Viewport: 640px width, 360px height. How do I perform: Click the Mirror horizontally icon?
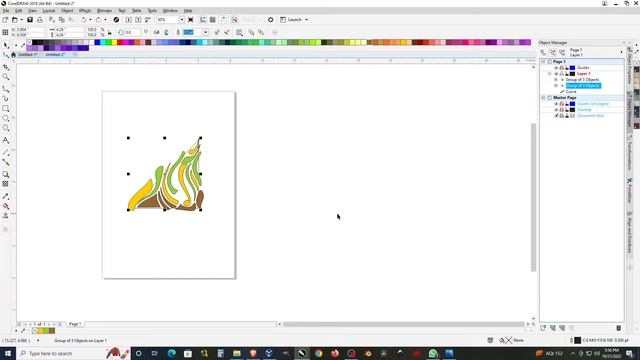156,32
